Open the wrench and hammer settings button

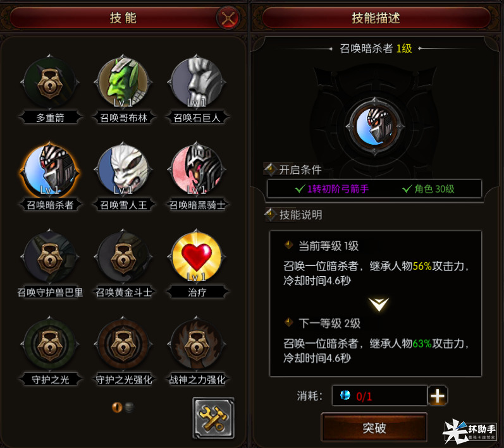214,418
